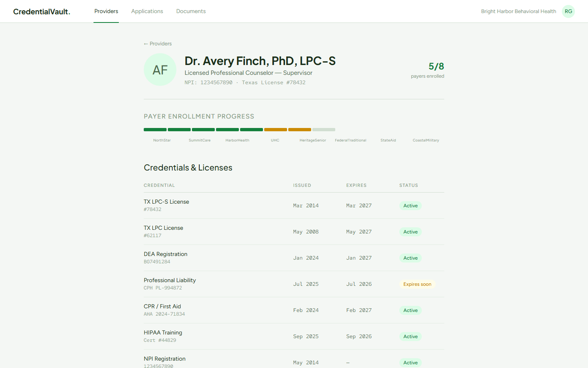Click policy number CPH PL-994872
Screen dimensions: 588x368
pos(163,288)
